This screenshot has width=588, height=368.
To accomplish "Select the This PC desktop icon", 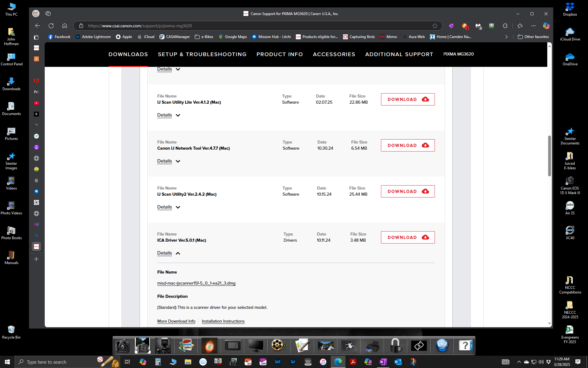I will tap(11, 9).
